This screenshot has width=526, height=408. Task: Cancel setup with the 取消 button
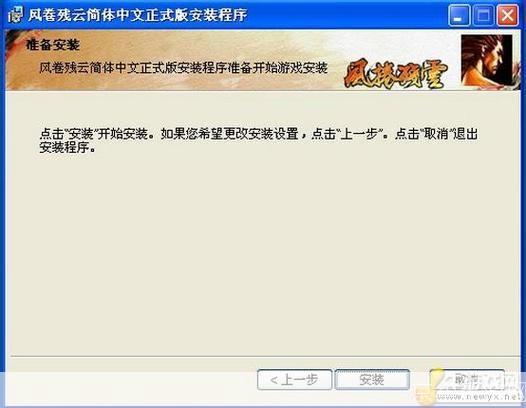467,380
